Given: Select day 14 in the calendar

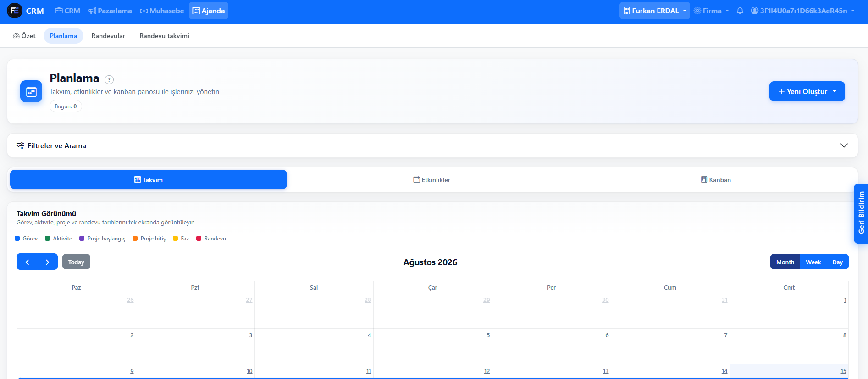Looking at the screenshot, I should [x=724, y=371].
